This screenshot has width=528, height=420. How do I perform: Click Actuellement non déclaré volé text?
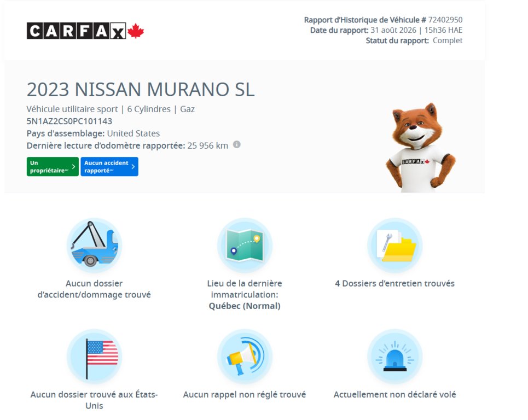(x=394, y=394)
